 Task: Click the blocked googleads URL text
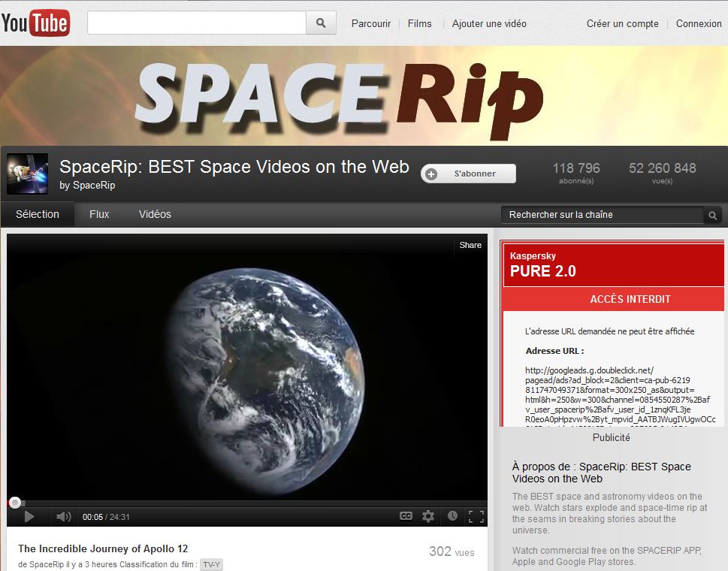click(621, 394)
